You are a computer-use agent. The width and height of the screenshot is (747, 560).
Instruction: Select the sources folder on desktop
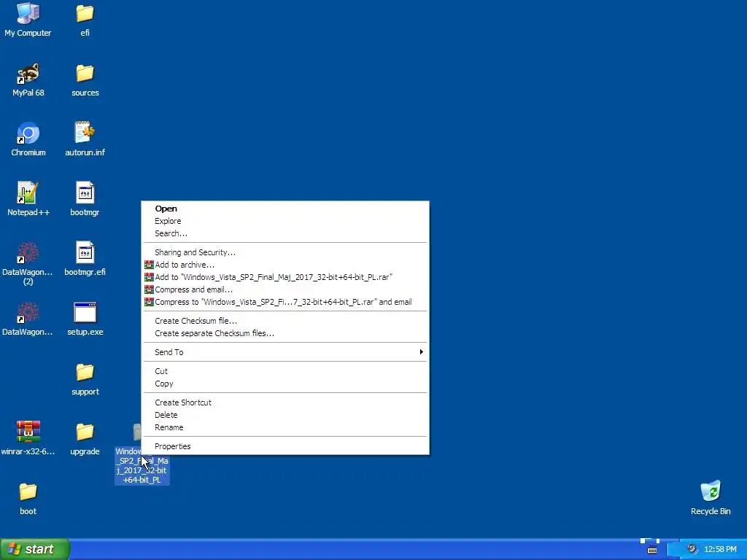pyautogui.click(x=85, y=73)
